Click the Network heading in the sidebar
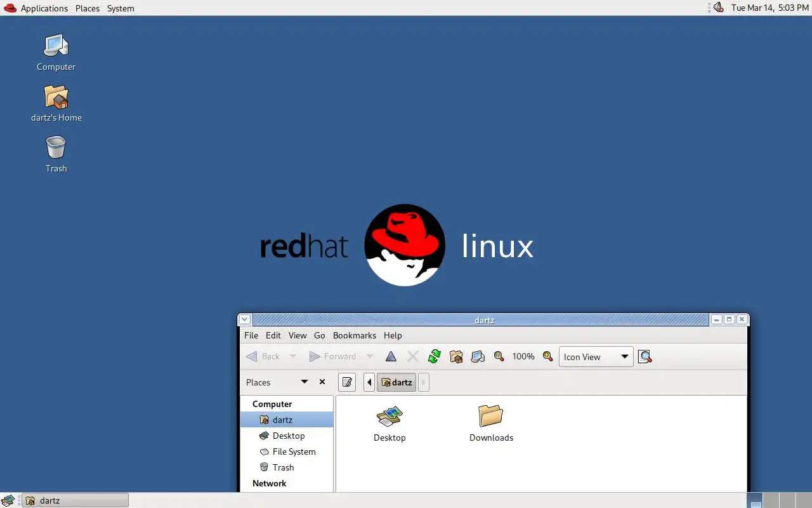 pos(270,483)
